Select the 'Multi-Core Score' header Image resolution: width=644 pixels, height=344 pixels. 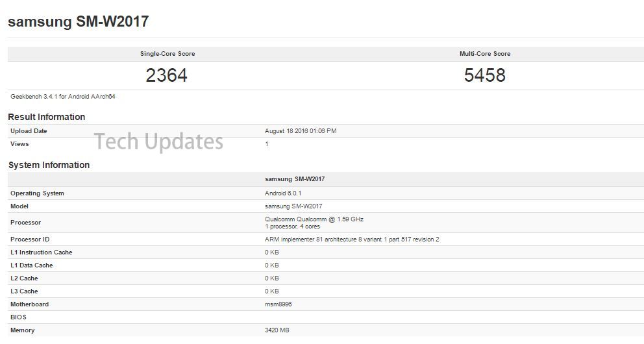pyautogui.click(x=485, y=54)
